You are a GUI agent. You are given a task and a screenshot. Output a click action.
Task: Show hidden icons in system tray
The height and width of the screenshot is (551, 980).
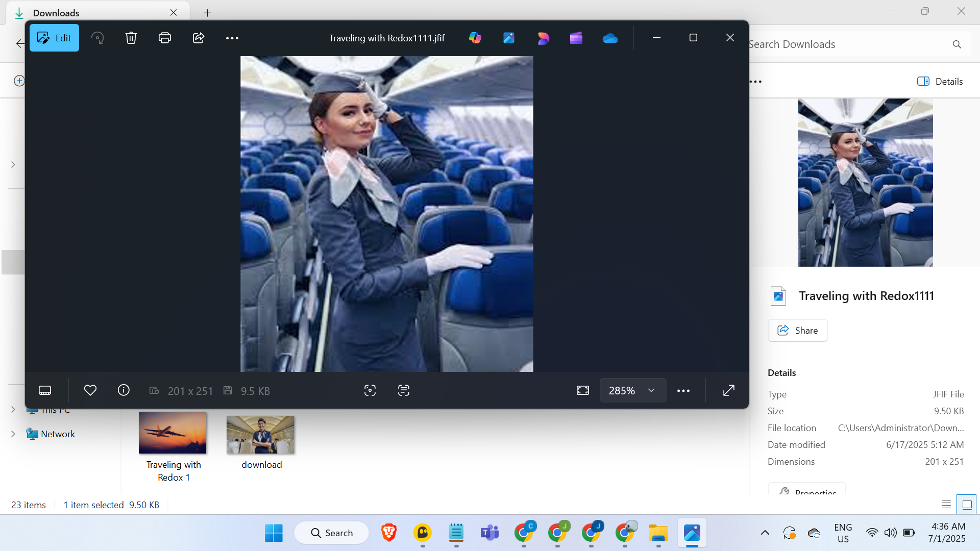pos(765,533)
